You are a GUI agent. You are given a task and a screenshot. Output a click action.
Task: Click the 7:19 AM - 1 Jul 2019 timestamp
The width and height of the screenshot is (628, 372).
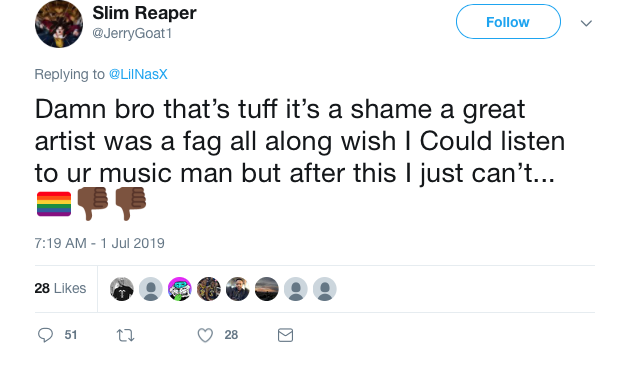click(99, 243)
